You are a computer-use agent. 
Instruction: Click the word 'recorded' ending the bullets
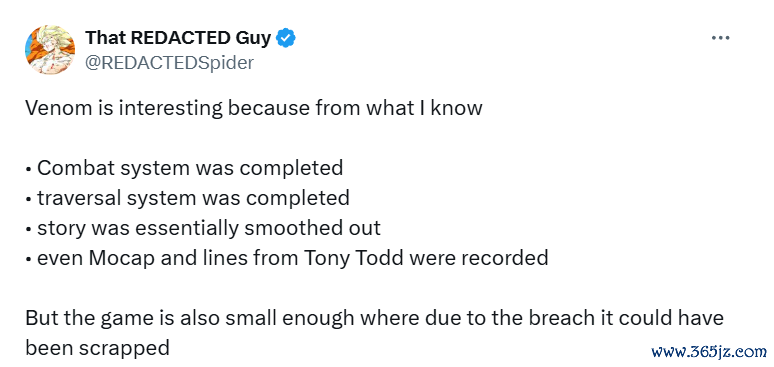tap(504, 258)
